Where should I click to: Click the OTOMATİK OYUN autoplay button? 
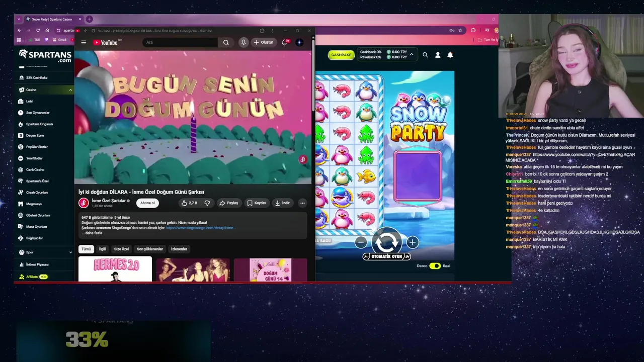tap(386, 256)
